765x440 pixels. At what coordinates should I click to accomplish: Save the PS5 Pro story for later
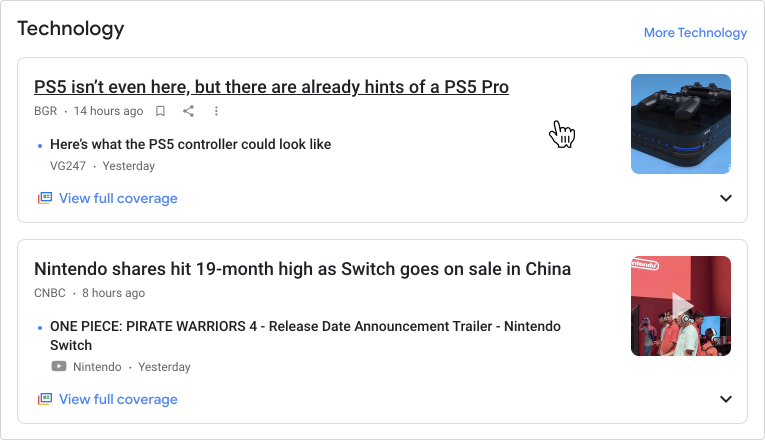pyautogui.click(x=160, y=111)
